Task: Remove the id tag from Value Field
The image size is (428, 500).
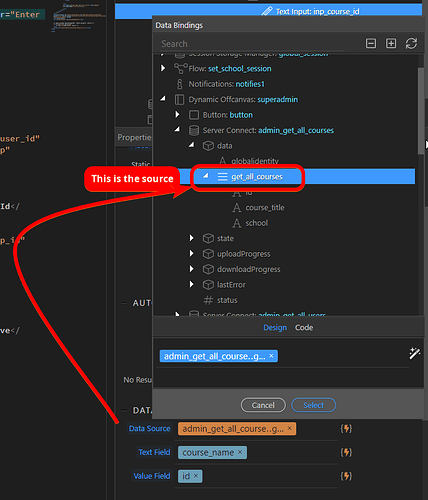Action: [196, 476]
